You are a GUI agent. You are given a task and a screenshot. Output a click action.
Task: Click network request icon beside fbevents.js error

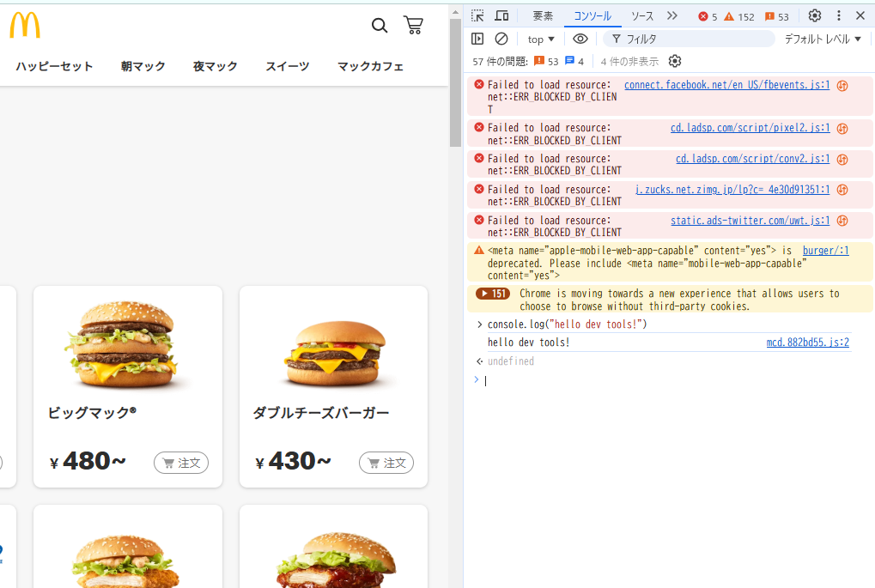(842, 85)
